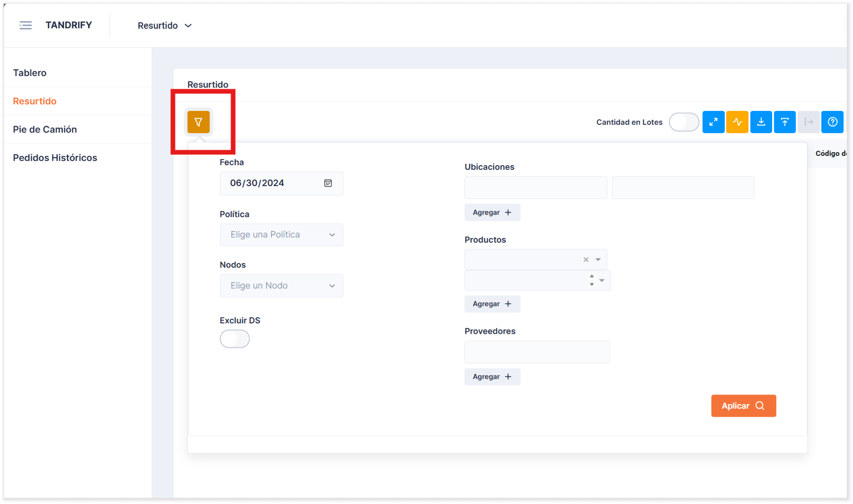This screenshot has height=504, width=853.
Task: Open Pedidos Históricos in the sidebar
Action: pos(55,157)
